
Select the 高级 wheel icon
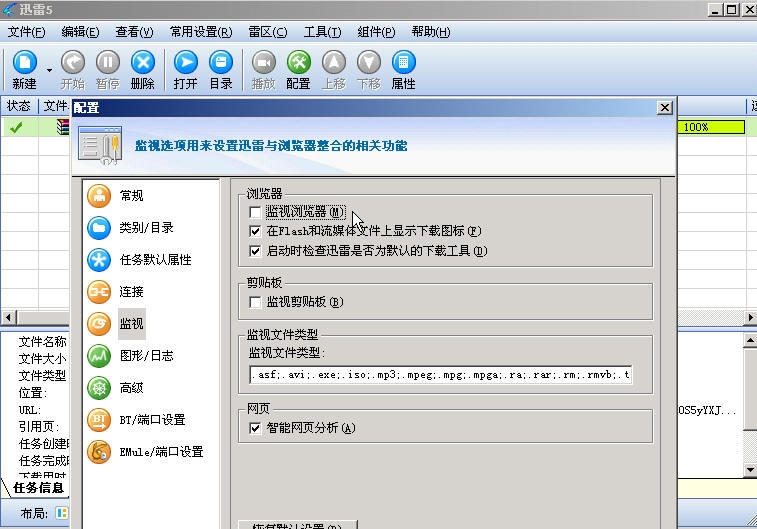pos(99,388)
